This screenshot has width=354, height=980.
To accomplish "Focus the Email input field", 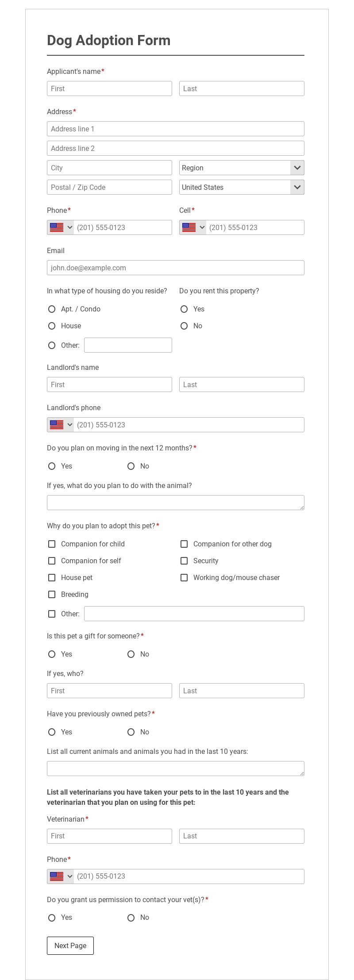I will [x=176, y=268].
